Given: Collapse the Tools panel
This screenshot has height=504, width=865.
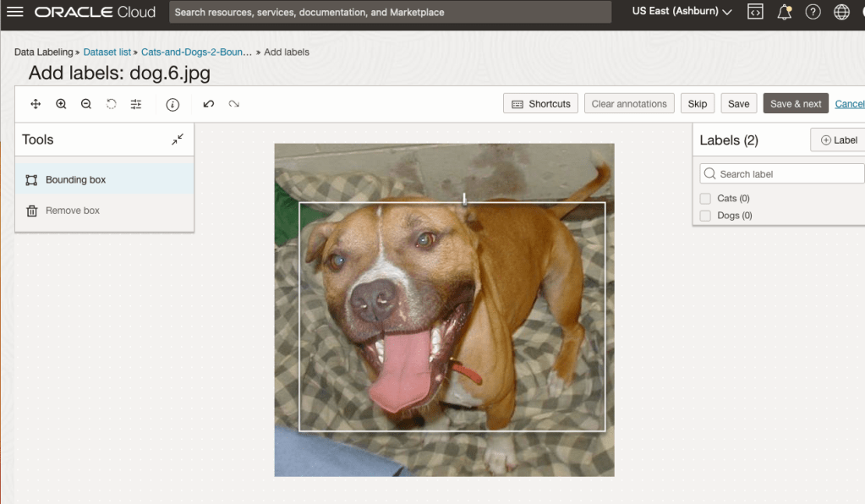Looking at the screenshot, I should tap(178, 140).
